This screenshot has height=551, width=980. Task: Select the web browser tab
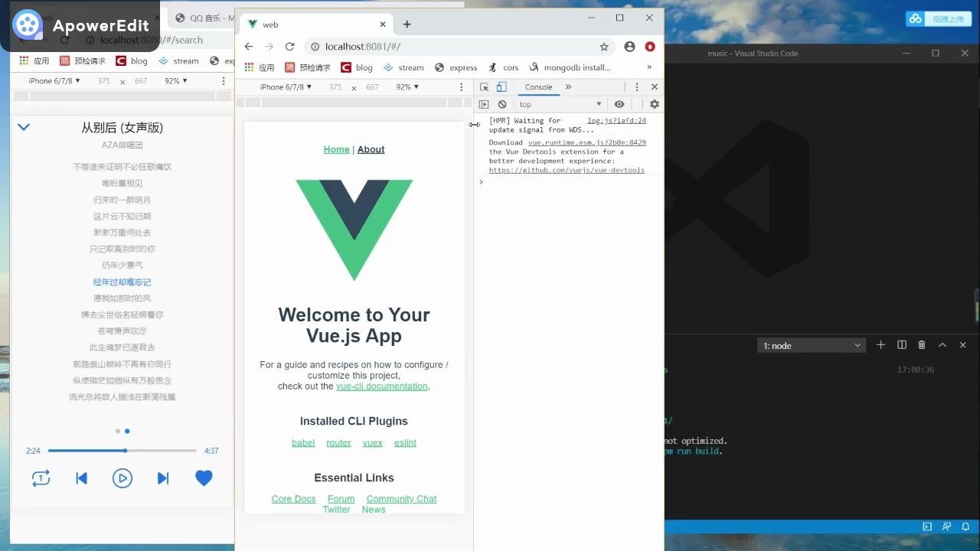pos(318,24)
